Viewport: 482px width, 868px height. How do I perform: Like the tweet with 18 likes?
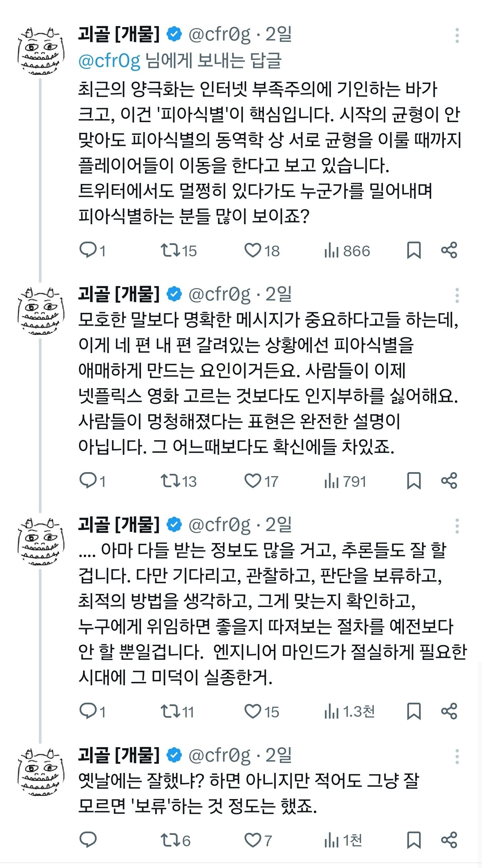[253, 250]
